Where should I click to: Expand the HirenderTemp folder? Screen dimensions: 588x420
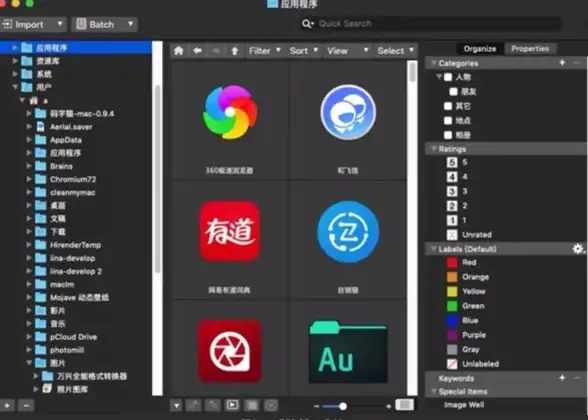(29, 245)
